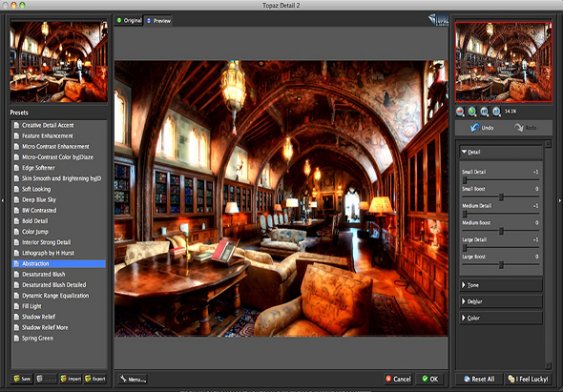The width and height of the screenshot is (563, 392).
Task: Select the Deep Blue Sky preset
Action: (59, 199)
